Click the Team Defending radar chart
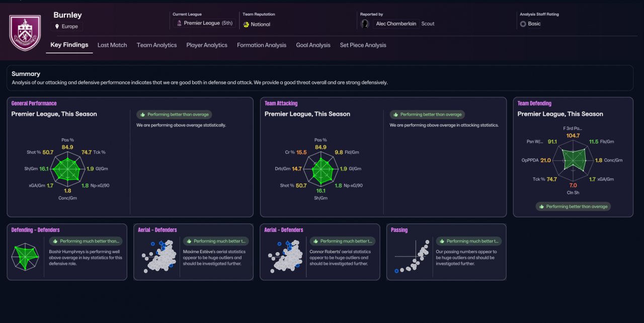This screenshot has height=323, width=644. [573, 160]
